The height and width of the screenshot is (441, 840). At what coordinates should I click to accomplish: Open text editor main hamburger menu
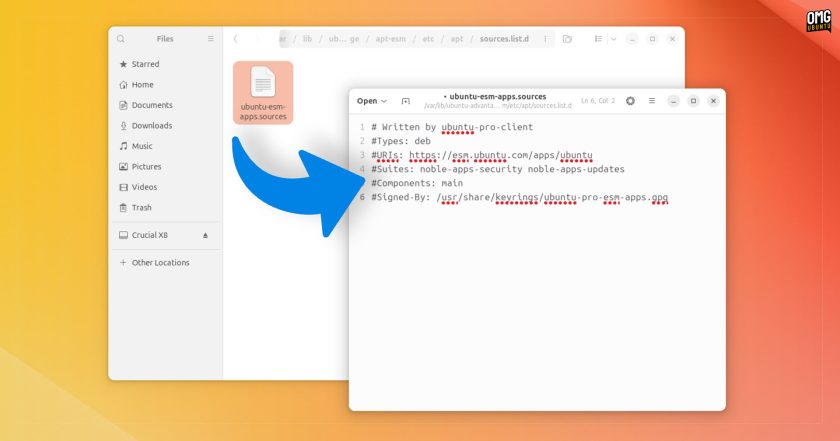pos(652,101)
